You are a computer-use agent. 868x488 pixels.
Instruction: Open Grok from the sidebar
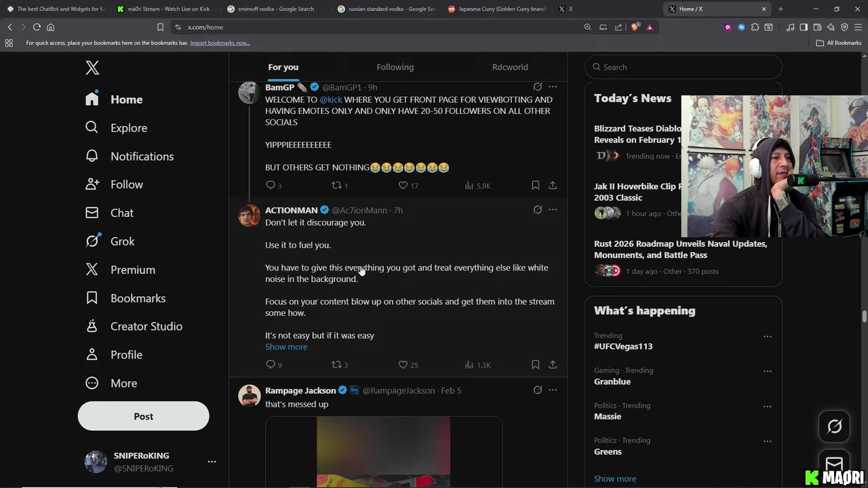click(110, 241)
